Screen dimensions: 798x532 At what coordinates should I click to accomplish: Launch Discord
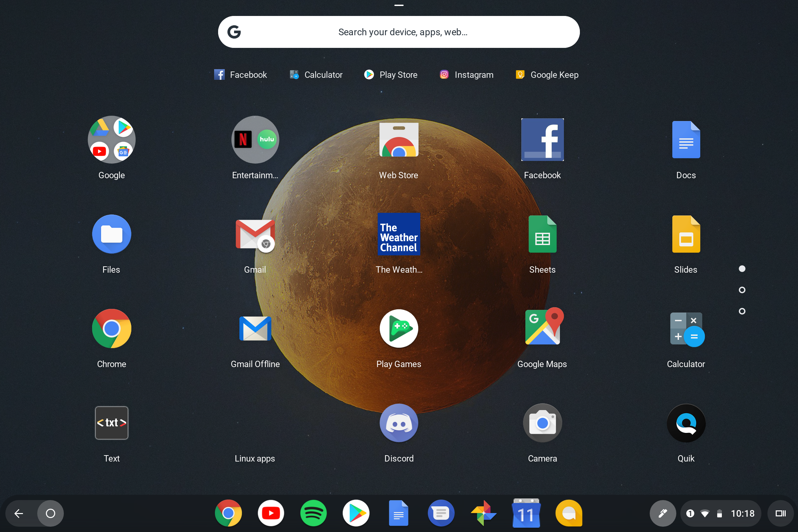tap(399, 423)
